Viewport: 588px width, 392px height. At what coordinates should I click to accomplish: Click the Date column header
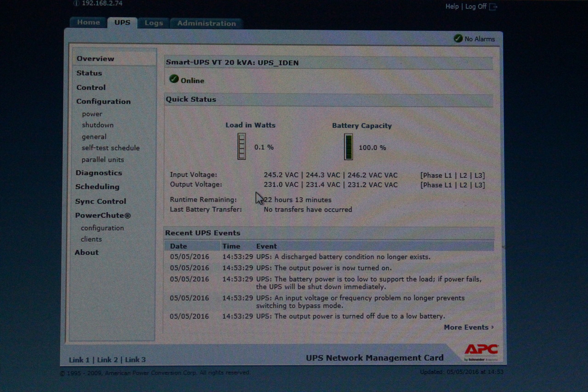tap(178, 246)
